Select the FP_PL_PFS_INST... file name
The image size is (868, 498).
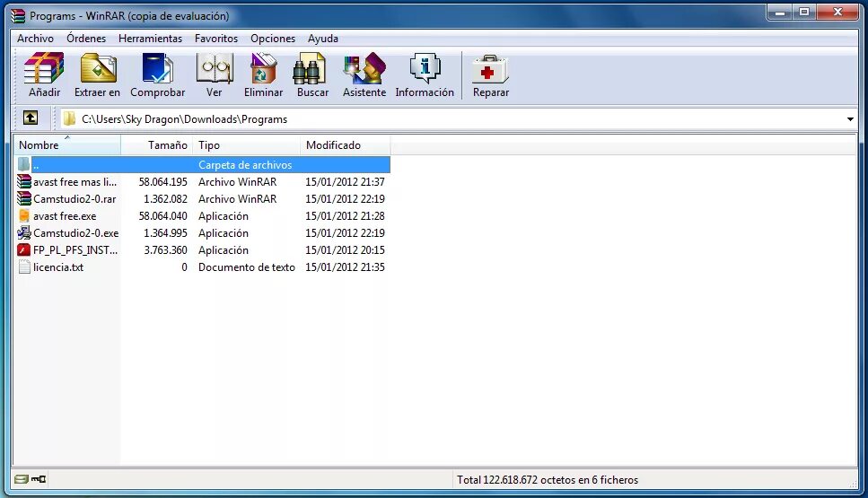(x=75, y=250)
